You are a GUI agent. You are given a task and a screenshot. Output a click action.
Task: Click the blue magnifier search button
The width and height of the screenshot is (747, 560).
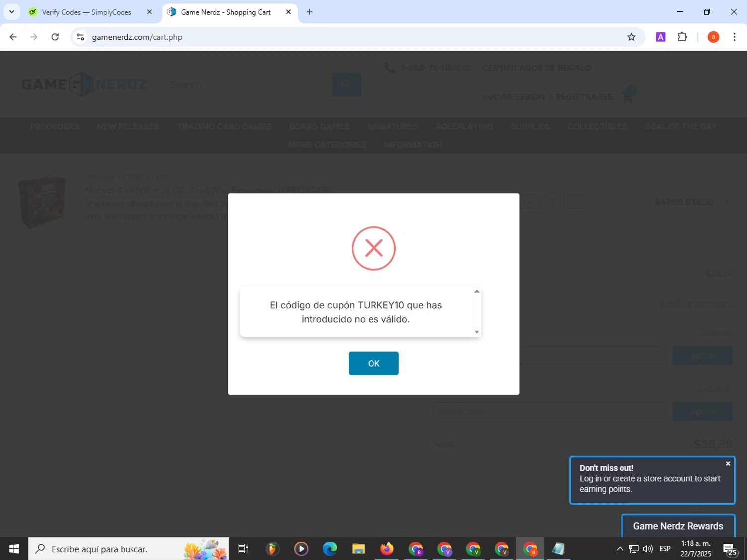[346, 85]
